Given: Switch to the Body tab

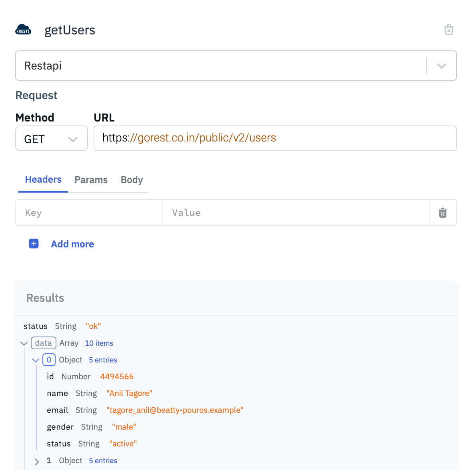Looking at the screenshot, I should 132,180.
